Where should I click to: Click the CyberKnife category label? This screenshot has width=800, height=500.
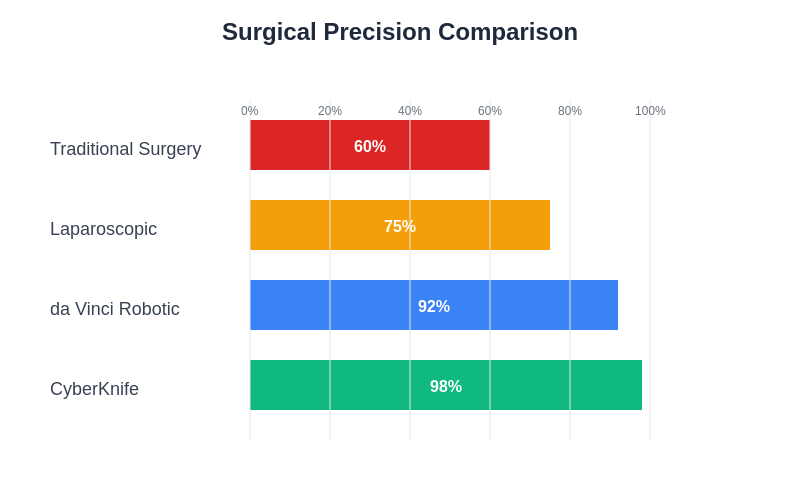click(x=94, y=389)
